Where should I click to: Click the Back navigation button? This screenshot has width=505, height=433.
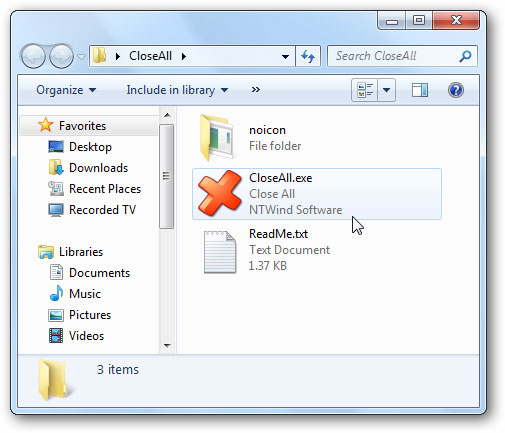[x=33, y=56]
